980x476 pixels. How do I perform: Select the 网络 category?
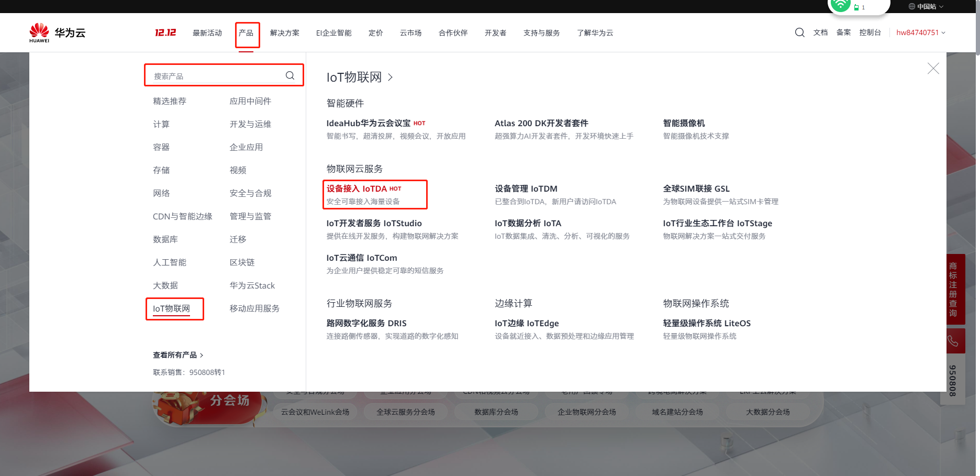coord(161,193)
